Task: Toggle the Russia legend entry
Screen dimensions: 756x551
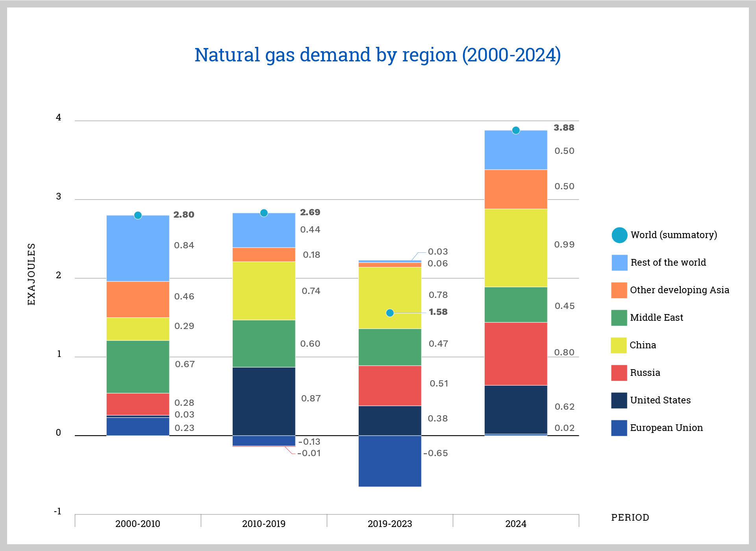Action: pos(645,373)
